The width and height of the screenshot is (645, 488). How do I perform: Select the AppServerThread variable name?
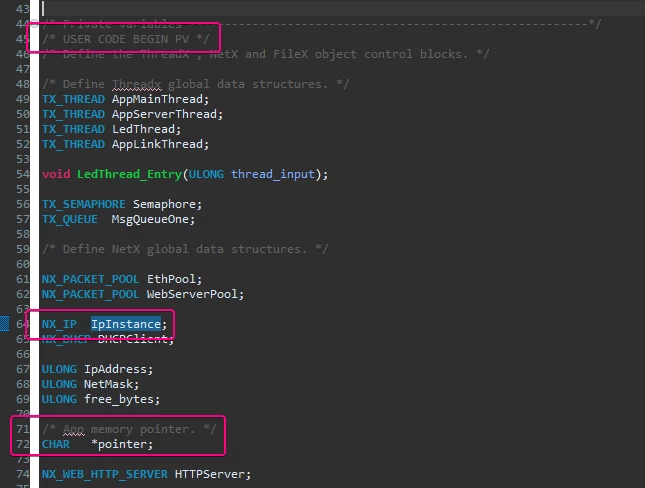(164, 114)
